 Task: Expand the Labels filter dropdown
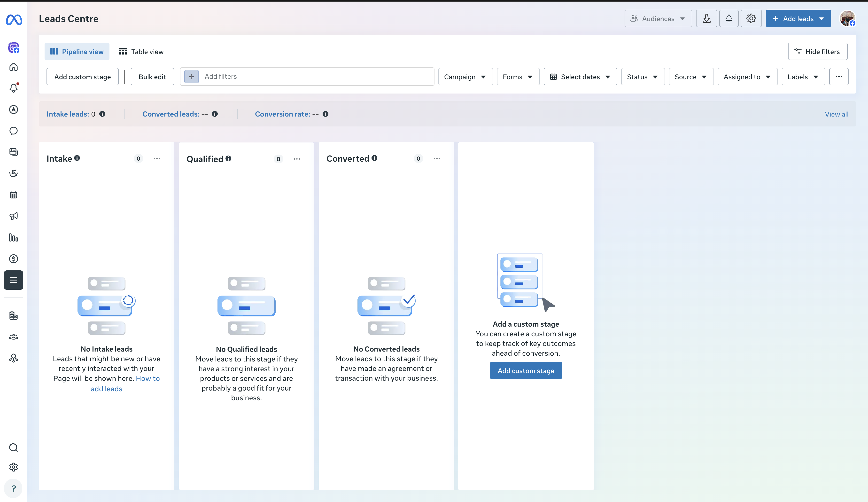803,77
